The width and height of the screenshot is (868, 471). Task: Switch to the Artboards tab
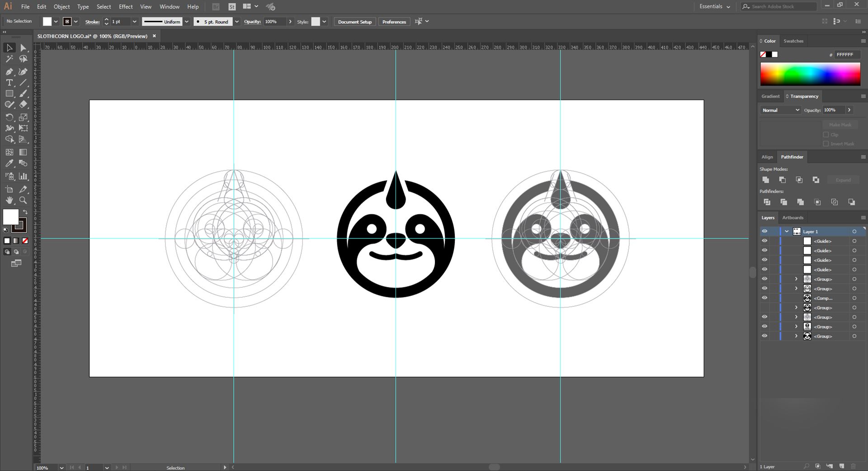coord(793,218)
